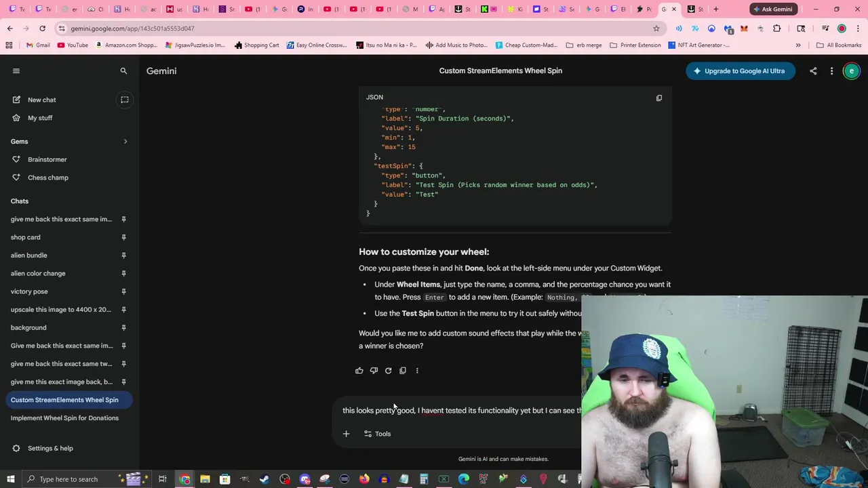Click the thumbs down bad response icon
Image resolution: width=868 pixels, height=488 pixels.
click(374, 371)
